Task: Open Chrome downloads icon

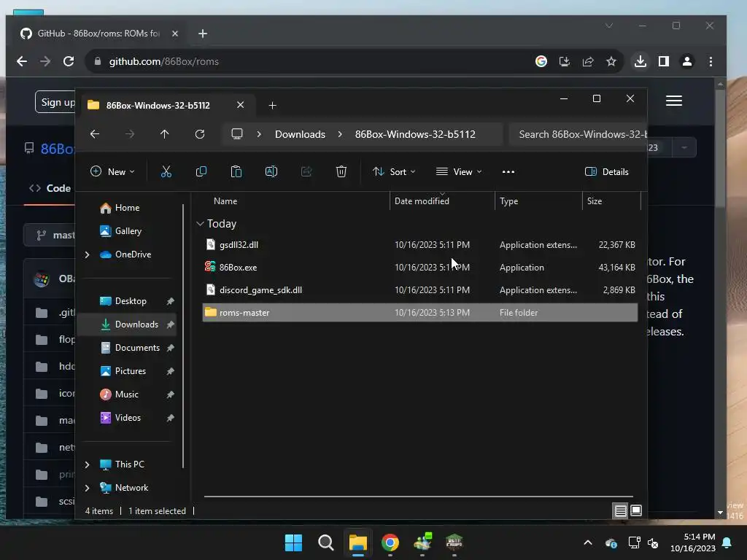Action: point(640,61)
